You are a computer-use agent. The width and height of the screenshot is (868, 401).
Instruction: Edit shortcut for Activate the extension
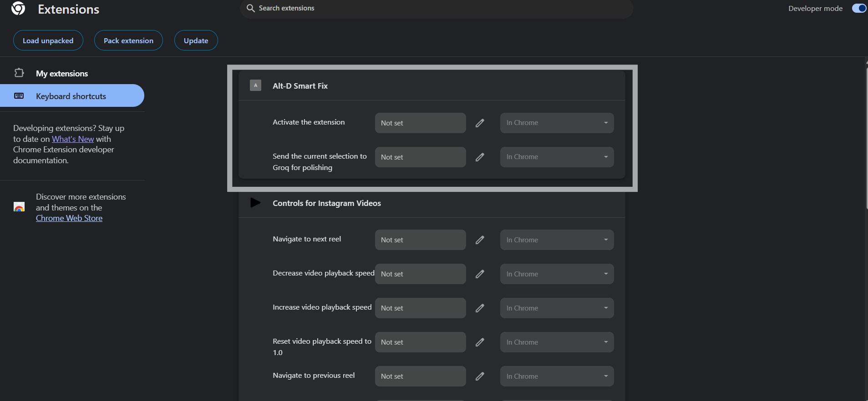tap(480, 123)
